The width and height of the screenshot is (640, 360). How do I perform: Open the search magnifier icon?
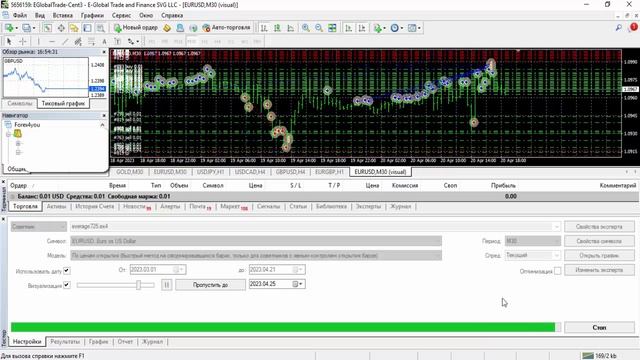point(619,28)
